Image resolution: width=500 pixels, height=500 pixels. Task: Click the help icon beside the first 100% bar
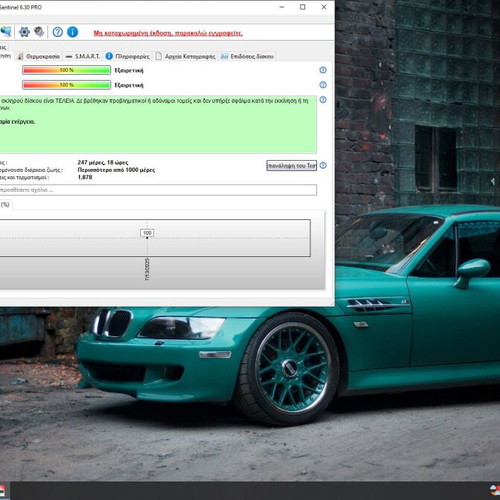coord(323,70)
